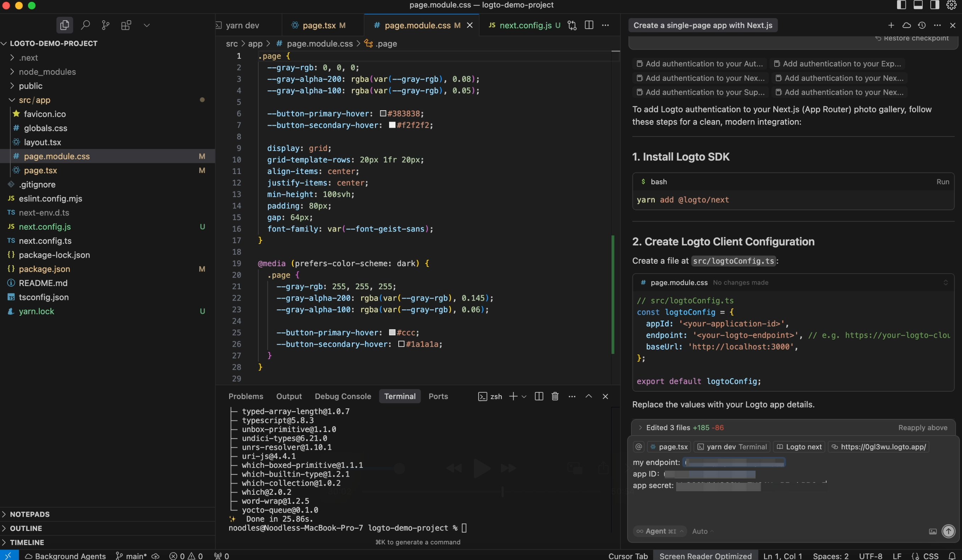This screenshot has height=560, width=962.
Task: Add context with @ button
Action: 638,447
